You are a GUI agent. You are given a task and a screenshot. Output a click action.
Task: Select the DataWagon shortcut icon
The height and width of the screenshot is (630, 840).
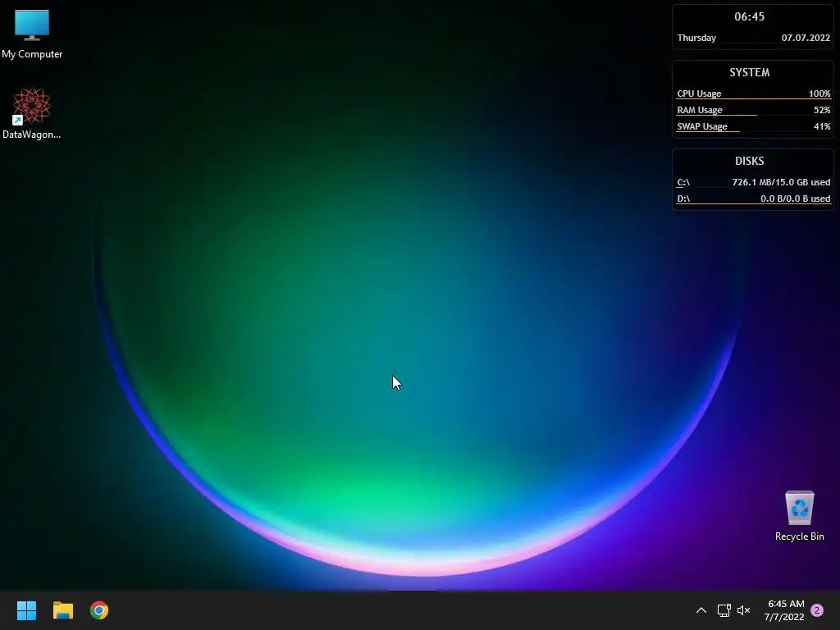click(x=32, y=113)
